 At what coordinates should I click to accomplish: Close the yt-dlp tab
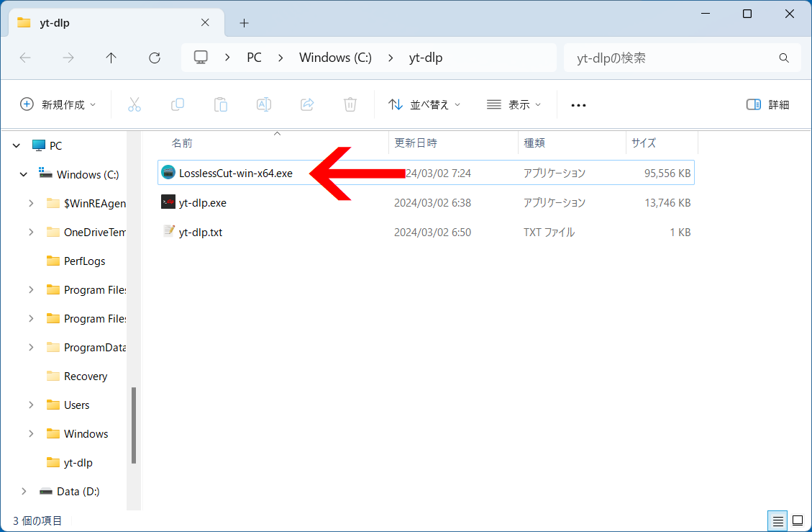point(205,22)
